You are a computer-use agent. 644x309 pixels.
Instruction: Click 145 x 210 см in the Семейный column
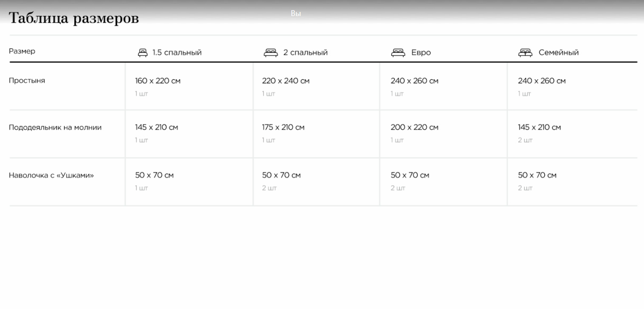click(x=539, y=128)
